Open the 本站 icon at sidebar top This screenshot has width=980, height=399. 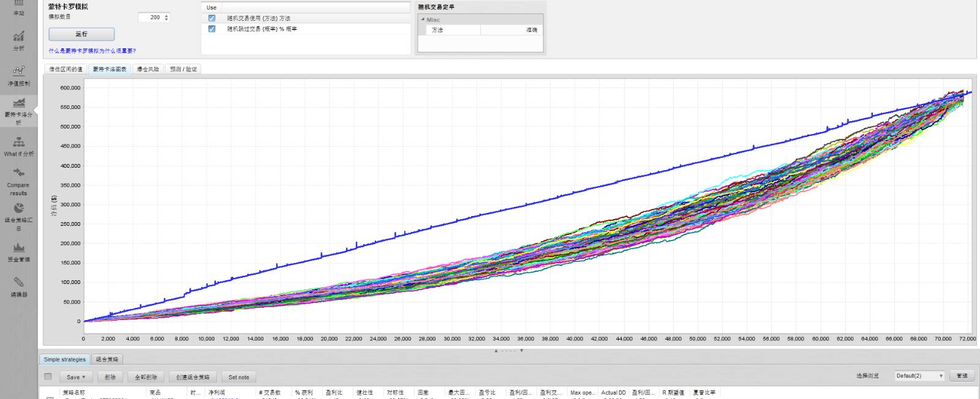[x=18, y=7]
